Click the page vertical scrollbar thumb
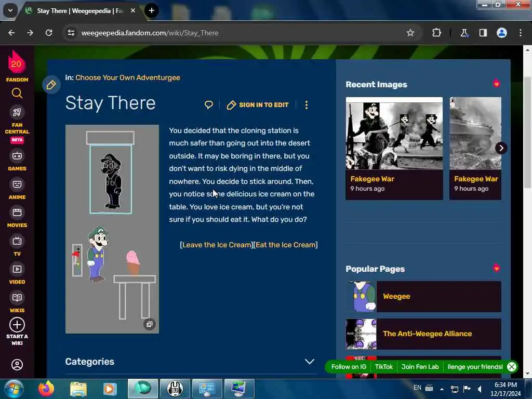 click(527, 132)
